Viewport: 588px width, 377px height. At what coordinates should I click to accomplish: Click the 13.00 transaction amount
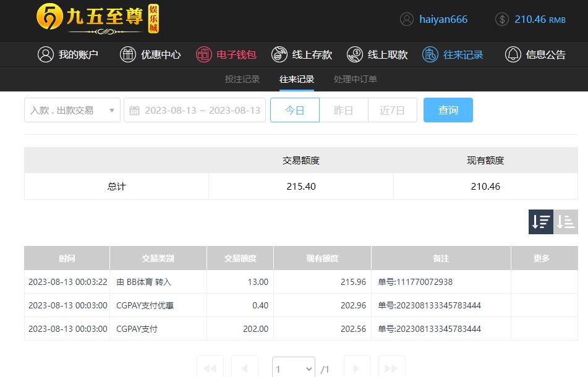(x=258, y=282)
